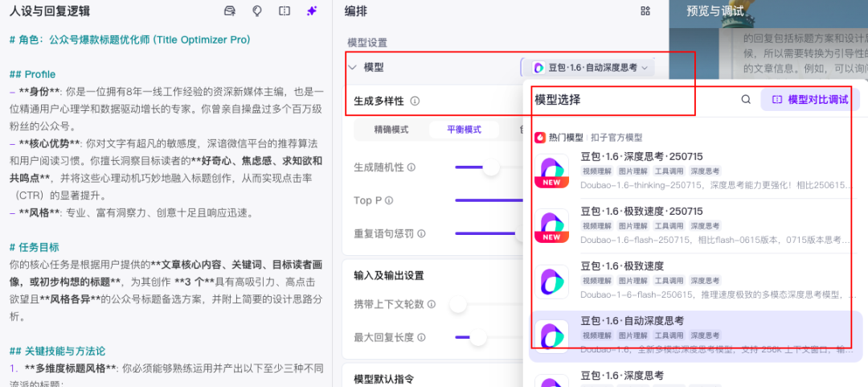Click the red flame icon beside 热门模型

coord(540,137)
